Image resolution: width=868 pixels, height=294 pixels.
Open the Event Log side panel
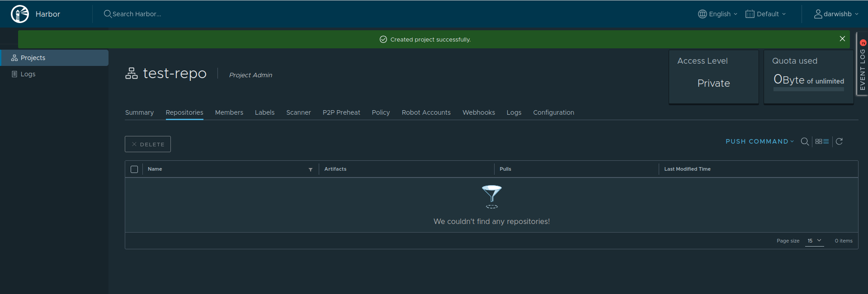[863, 65]
